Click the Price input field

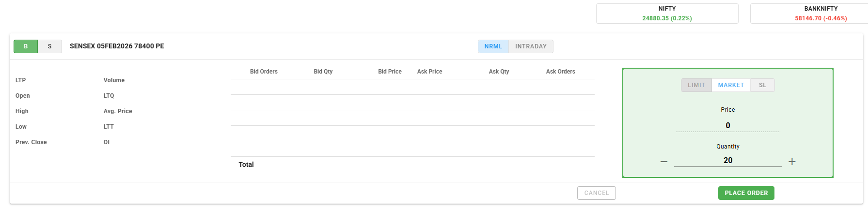click(x=727, y=126)
